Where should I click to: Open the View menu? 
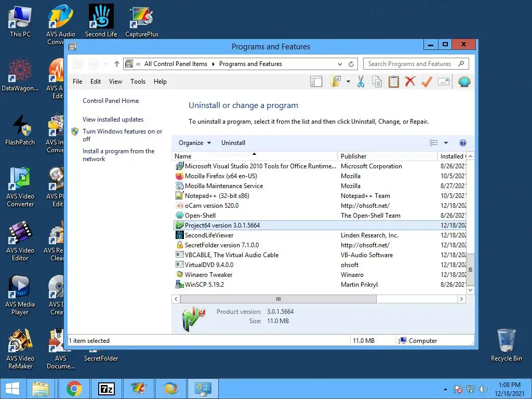click(115, 82)
